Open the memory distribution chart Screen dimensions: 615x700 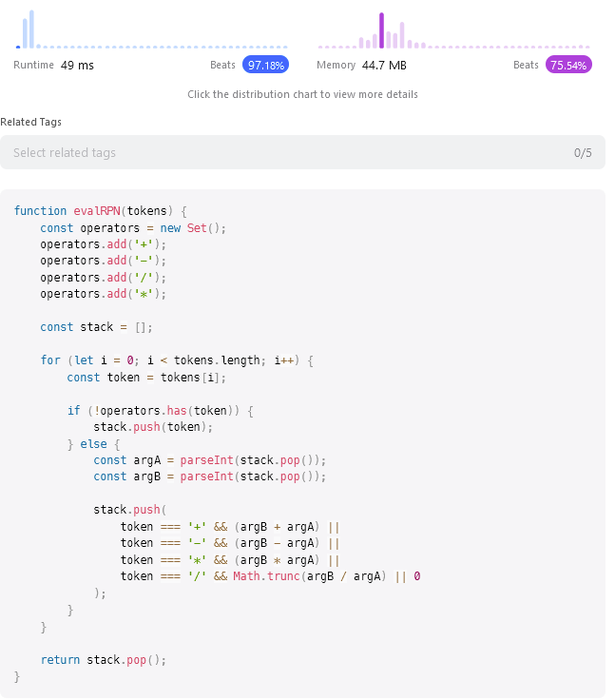pyautogui.click(x=454, y=29)
